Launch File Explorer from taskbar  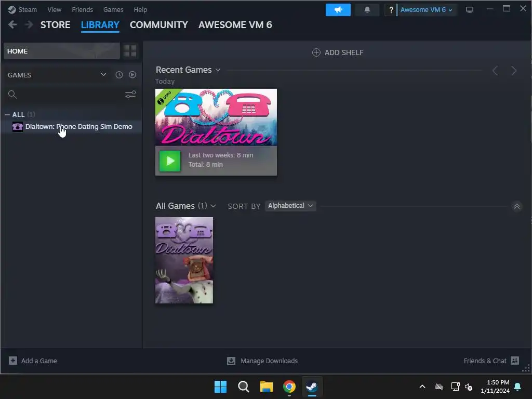[x=267, y=387]
